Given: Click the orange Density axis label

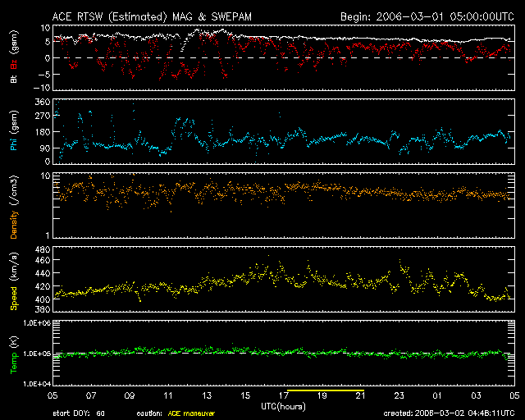Looking at the screenshot, I should pos(12,211).
